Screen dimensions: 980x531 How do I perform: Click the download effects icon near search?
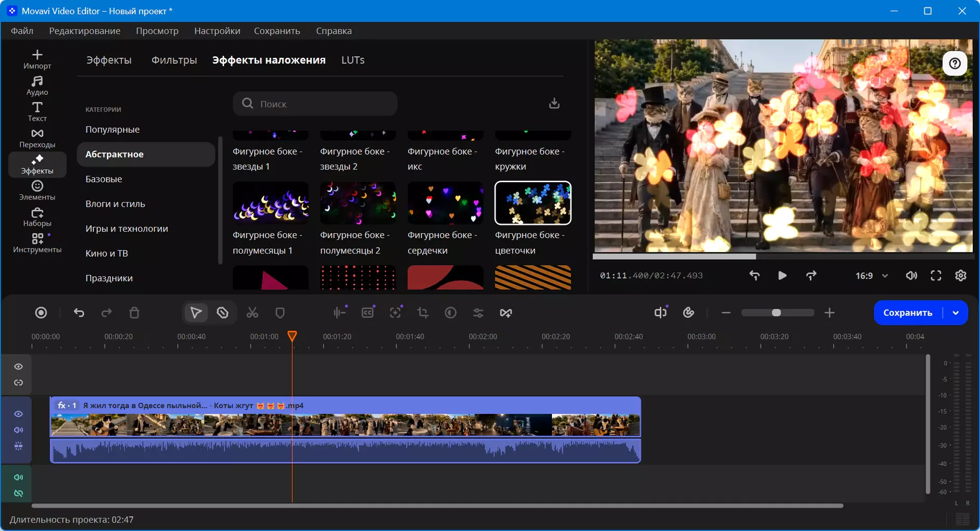pos(554,104)
